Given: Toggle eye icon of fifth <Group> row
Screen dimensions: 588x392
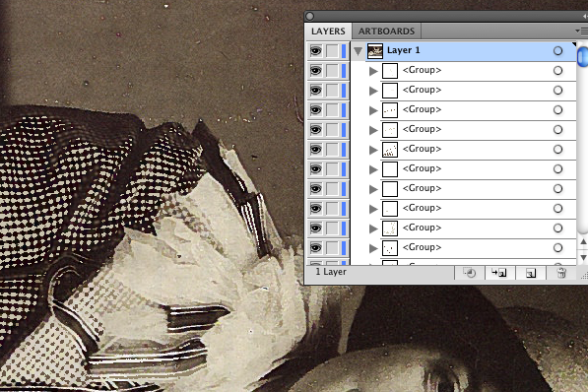Looking at the screenshot, I should point(316,150).
